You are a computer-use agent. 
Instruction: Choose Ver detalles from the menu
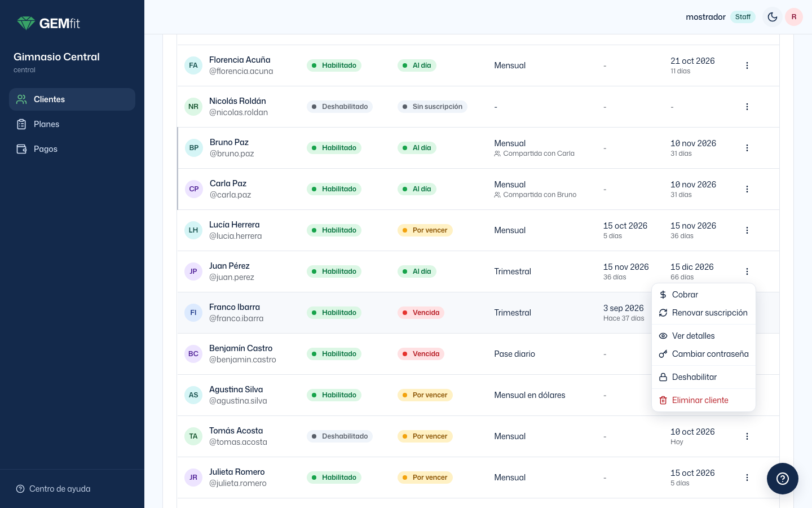(x=704, y=336)
